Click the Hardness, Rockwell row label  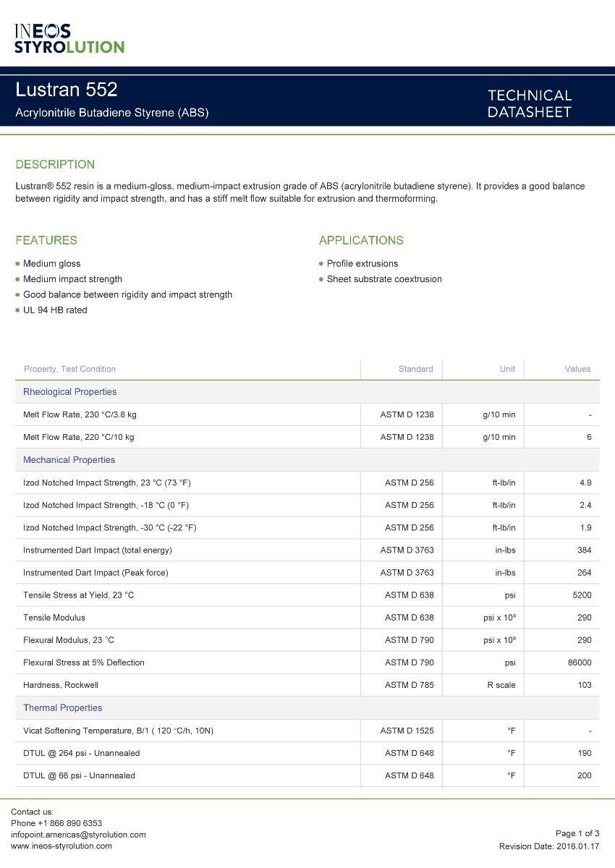[x=61, y=684]
